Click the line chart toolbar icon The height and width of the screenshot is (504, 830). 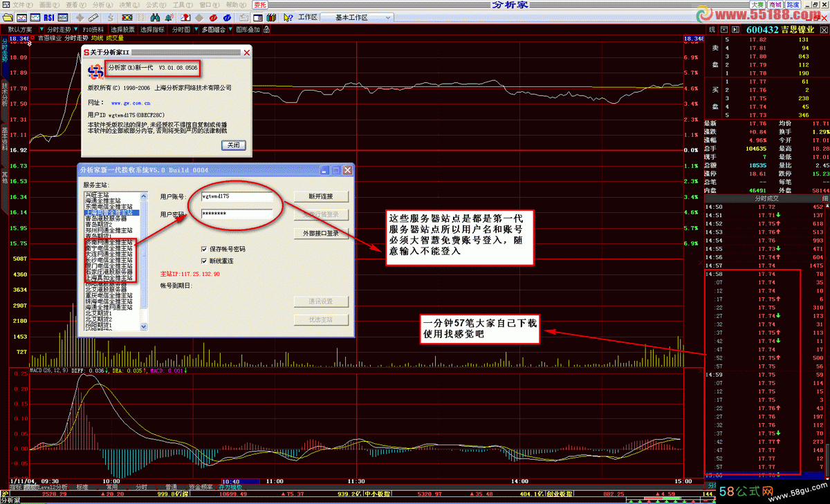click(22, 17)
